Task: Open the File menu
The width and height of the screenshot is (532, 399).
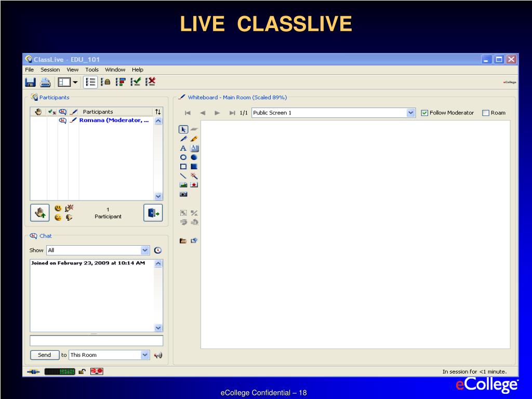Action: 30,70
